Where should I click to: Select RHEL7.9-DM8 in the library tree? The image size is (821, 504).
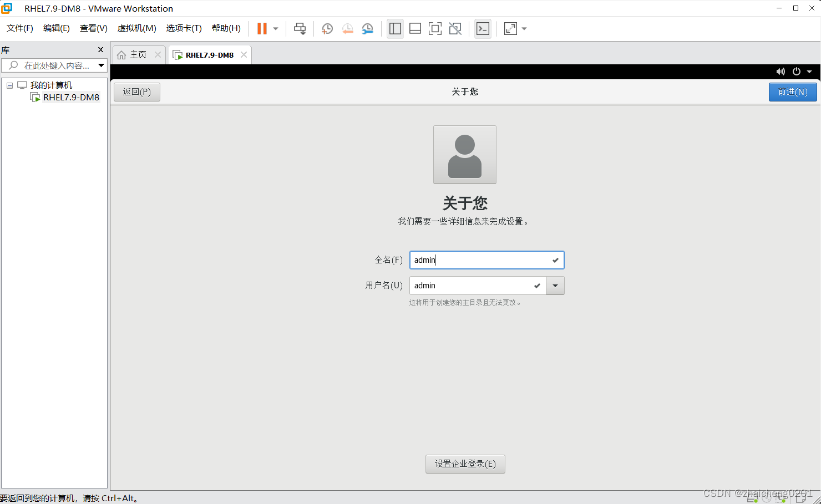click(71, 98)
